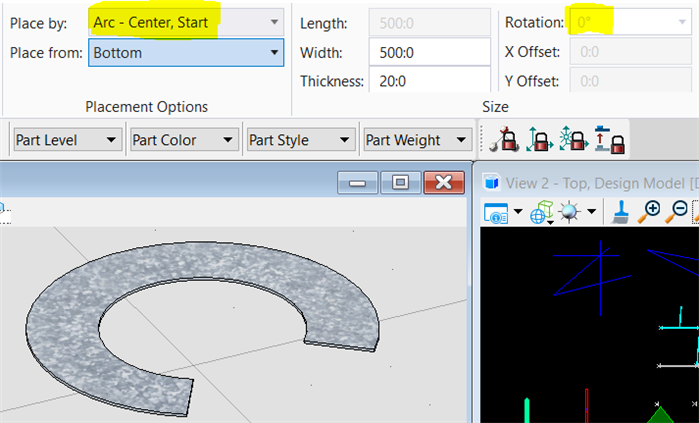Click the Zoom Out magnifier icon
This screenshot has height=423, width=699.
pyautogui.click(x=676, y=212)
